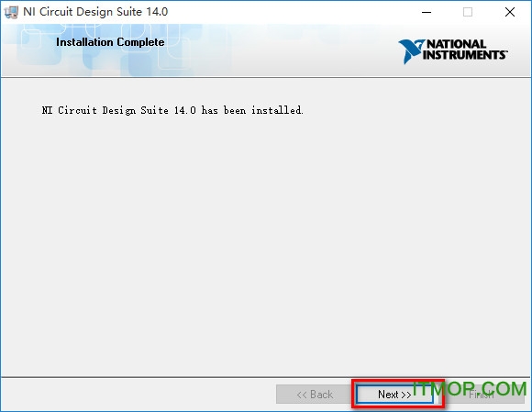Click the << Back button
The width and height of the screenshot is (532, 412).
pyautogui.click(x=315, y=395)
